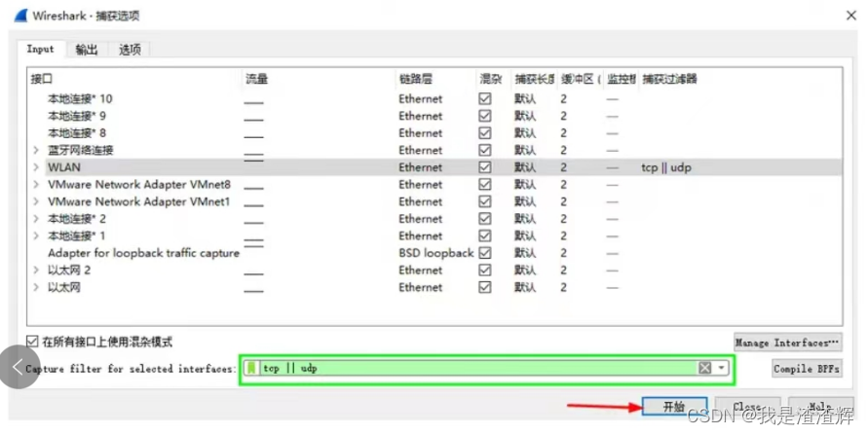Select VMware Network Adapter VMnet8 name
Viewport: 868px width, 435px height.
point(139,185)
